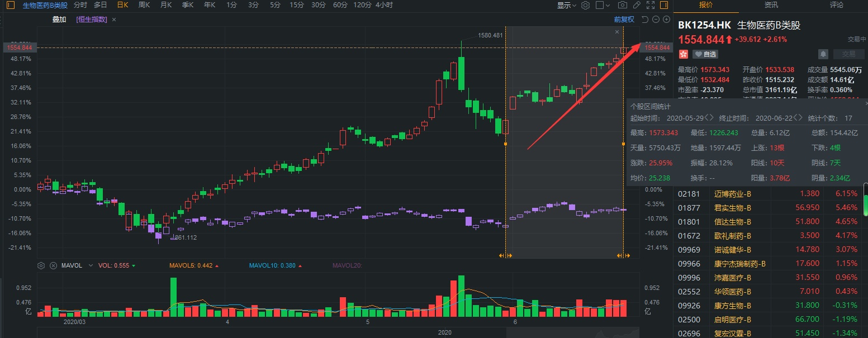The height and width of the screenshot is (338, 868).
Task: Click the start-range handle below chart
Action: click(x=505, y=255)
